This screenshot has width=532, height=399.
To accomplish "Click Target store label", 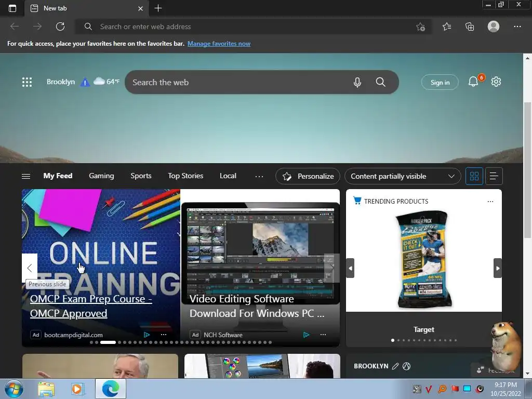I will [x=424, y=329].
